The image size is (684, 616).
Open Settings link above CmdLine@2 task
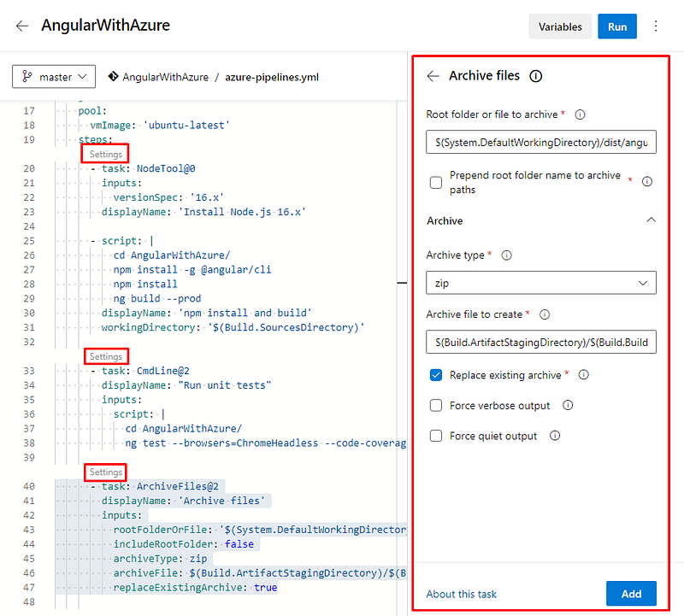pos(105,356)
